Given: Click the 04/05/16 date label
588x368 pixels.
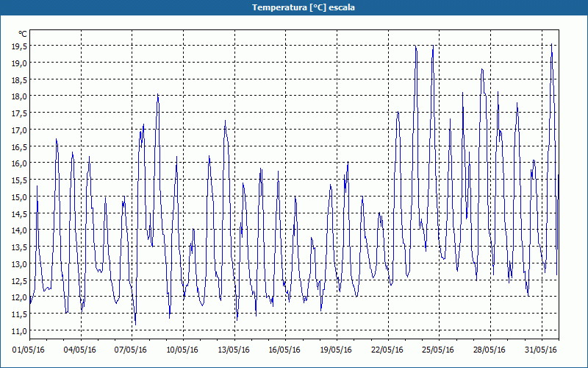Looking at the screenshot, I should [79, 350].
